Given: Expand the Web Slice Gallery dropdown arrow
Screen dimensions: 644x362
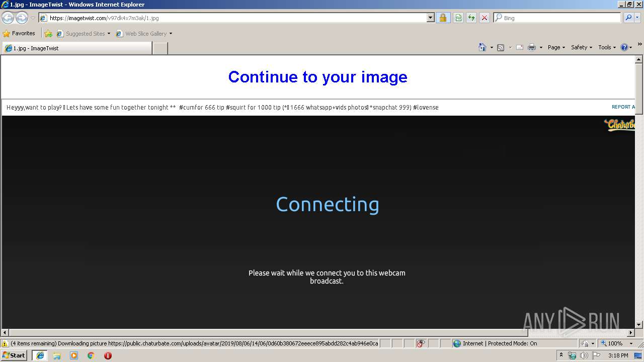Looking at the screenshot, I should click(x=171, y=34).
